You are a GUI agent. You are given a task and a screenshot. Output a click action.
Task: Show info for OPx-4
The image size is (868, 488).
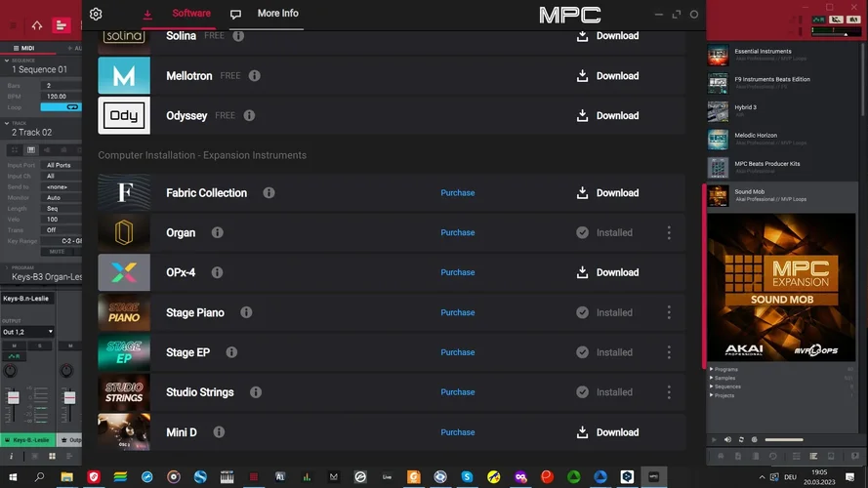pyautogui.click(x=217, y=272)
